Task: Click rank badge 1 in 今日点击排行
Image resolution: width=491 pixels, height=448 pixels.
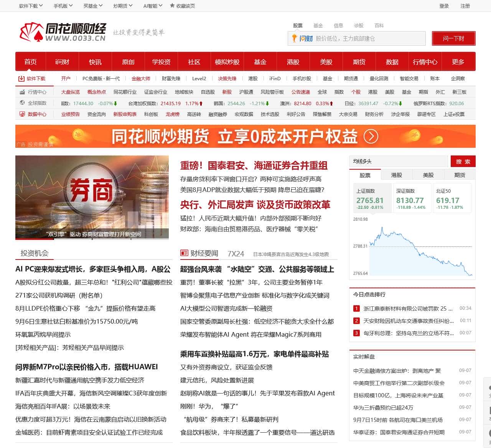Action: [x=356, y=308]
